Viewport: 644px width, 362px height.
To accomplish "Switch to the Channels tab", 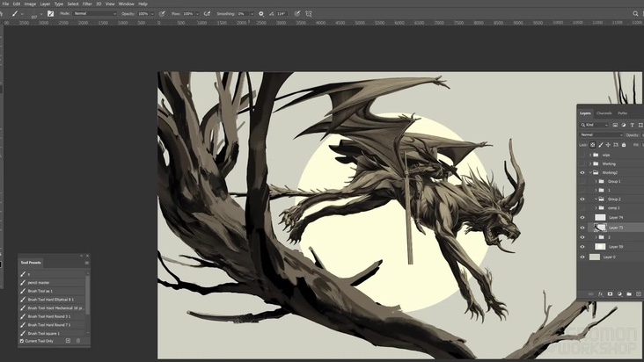I will pyautogui.click(x=604, y=113).
